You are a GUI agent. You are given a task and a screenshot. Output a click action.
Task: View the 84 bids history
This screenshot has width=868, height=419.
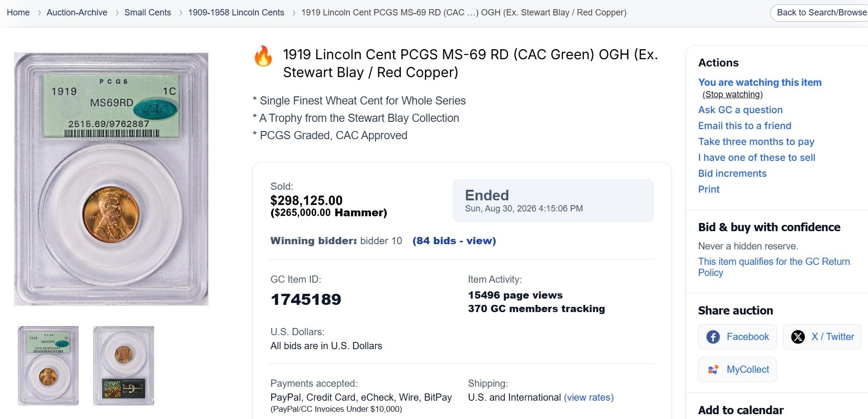454,241
